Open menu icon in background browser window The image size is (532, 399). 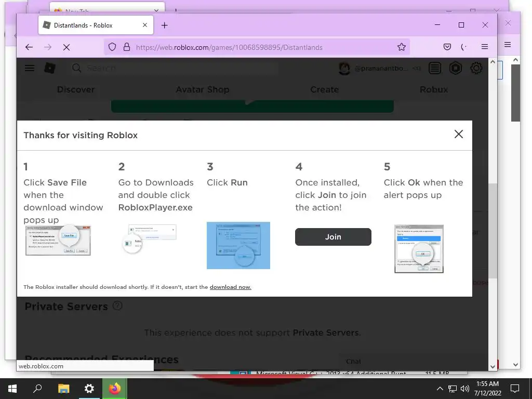(x=508, y=45)
